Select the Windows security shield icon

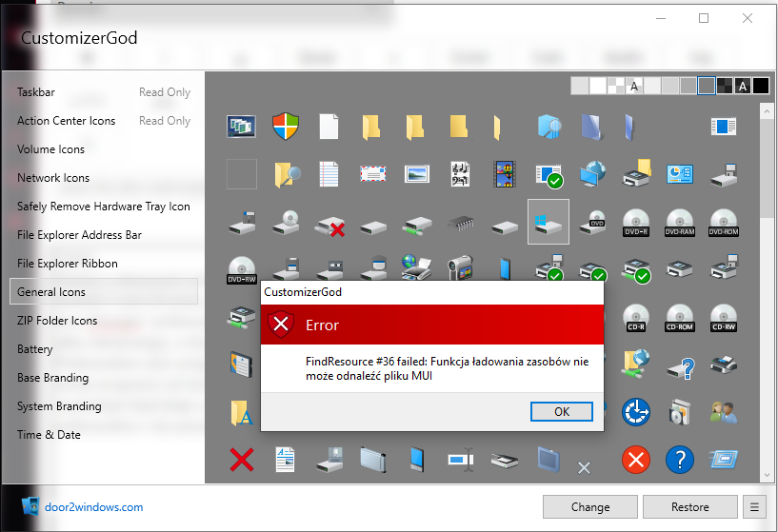tap(286, 126)
